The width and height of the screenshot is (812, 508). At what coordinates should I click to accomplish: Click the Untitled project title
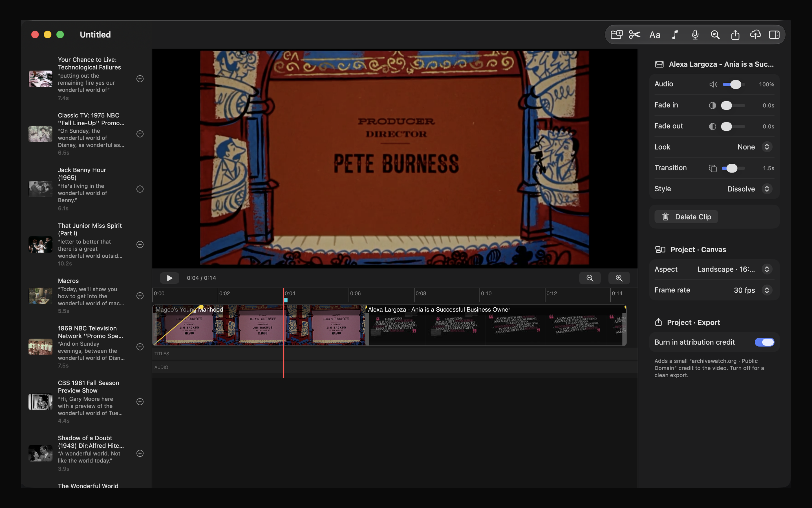[x=95, y=35]
